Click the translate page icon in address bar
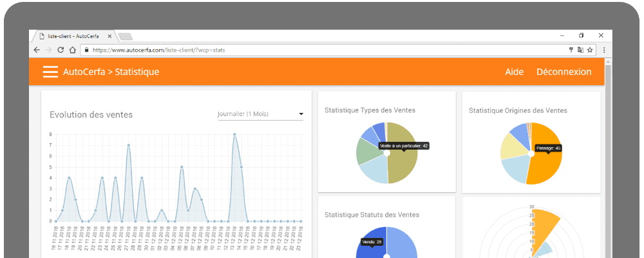Screen dimensions: 644x258 (x=580, y=50)
